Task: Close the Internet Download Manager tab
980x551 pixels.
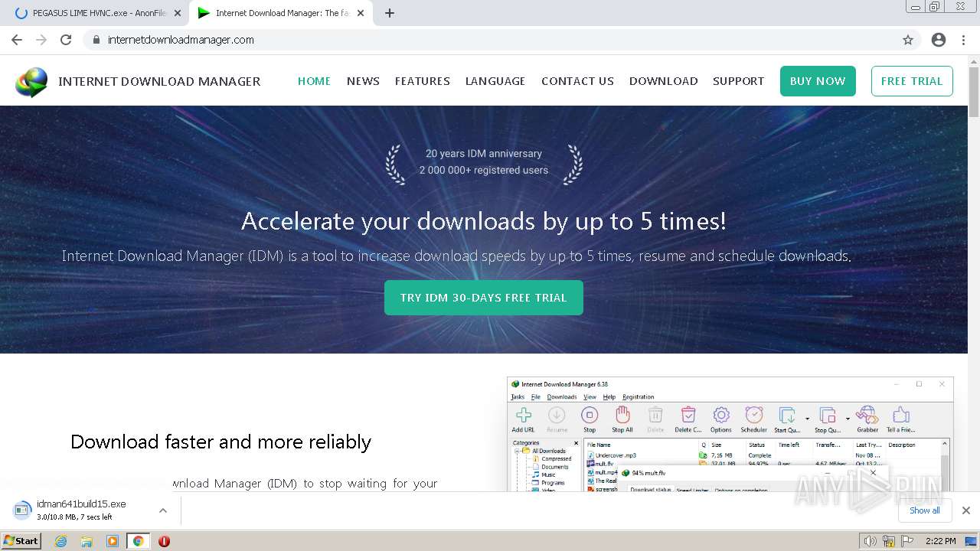Action: [361, 13]
